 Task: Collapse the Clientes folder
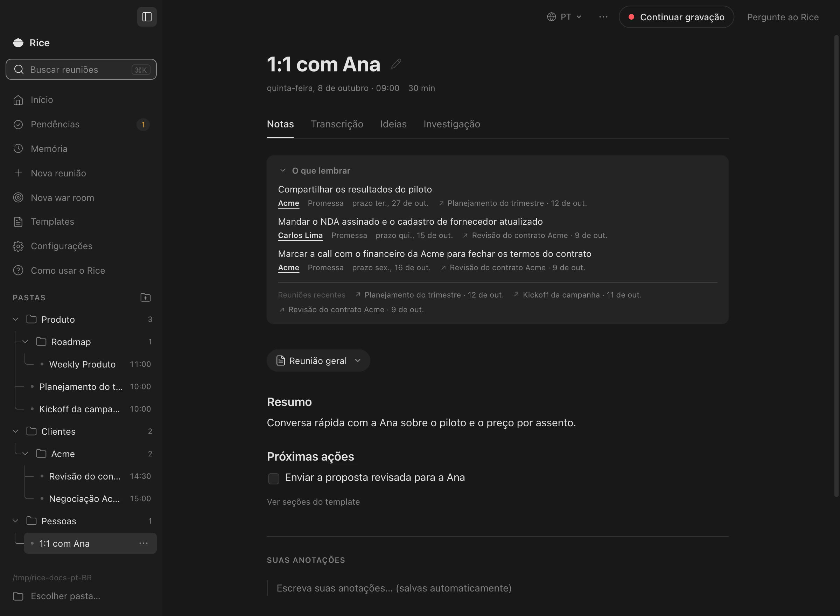[16, 431]
